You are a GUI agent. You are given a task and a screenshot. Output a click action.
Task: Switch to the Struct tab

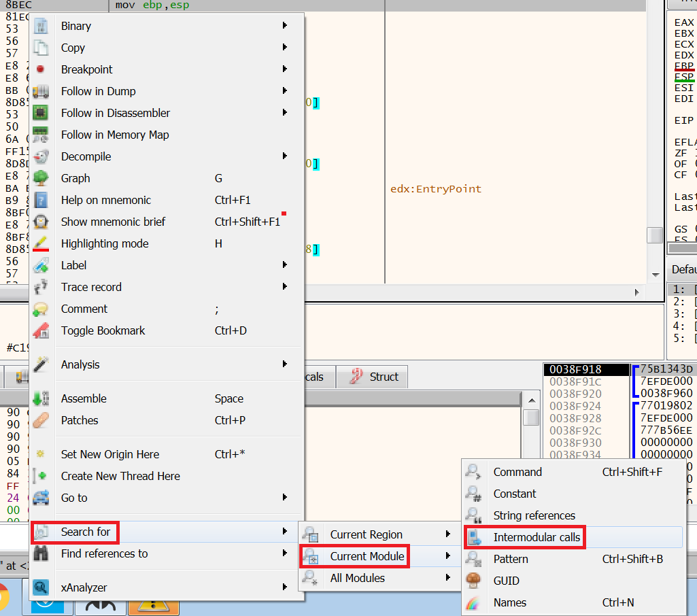372,377
